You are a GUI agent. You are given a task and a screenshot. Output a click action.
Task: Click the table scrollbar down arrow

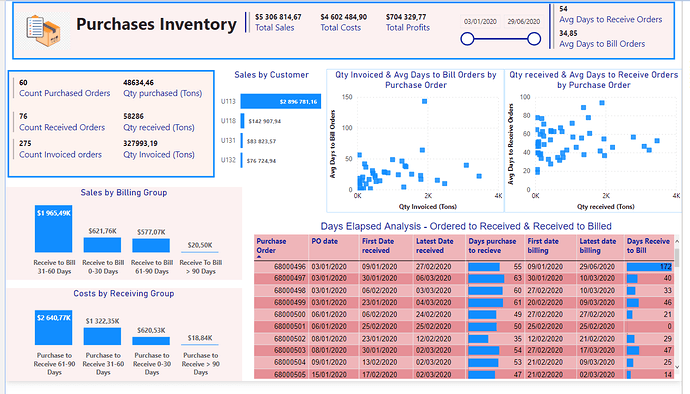(677, 367)
